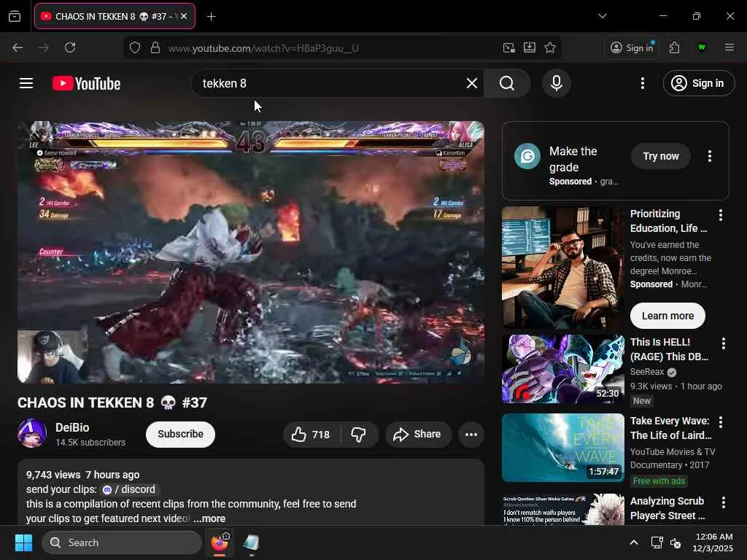Open YouTube settings three-dot menu in header
Image resolution: width=747 pixels, height=560 pixels.
pyautogui.click(x=642, y=83)
